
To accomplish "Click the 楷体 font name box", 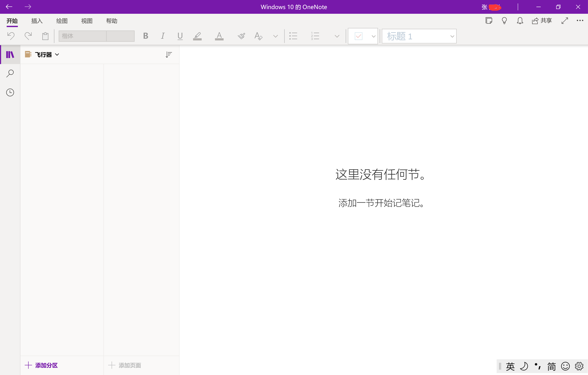I will coord(82,36).
